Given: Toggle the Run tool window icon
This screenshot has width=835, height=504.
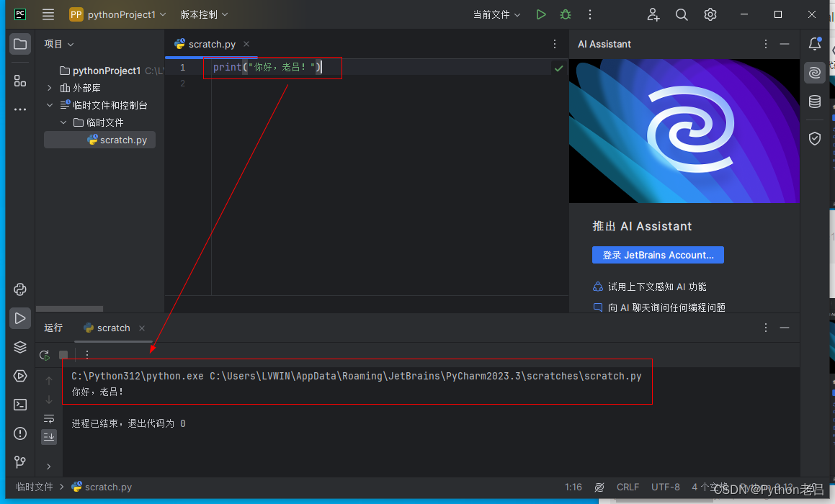Looking at the screenshot, I should [20, 318].
